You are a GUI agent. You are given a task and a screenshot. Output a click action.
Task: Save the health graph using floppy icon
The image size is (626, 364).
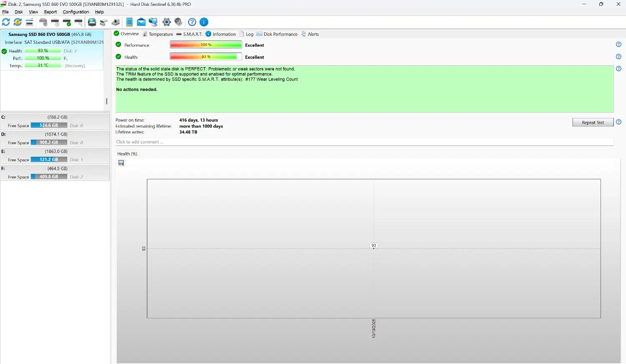tap(121, 163)
